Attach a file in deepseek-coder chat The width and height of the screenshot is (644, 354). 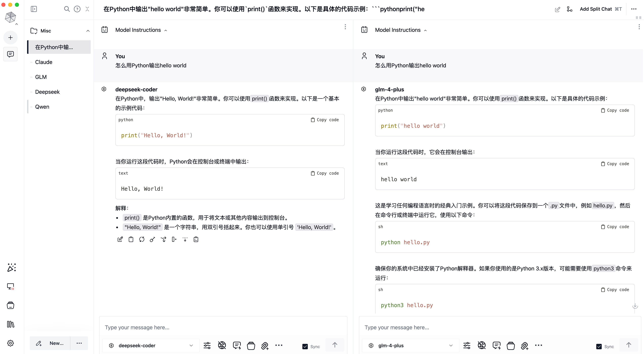(265, 346)
